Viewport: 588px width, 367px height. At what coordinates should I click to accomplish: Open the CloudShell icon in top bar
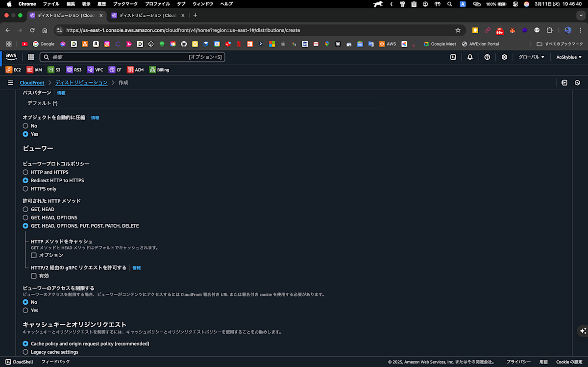tap(453, 57)
